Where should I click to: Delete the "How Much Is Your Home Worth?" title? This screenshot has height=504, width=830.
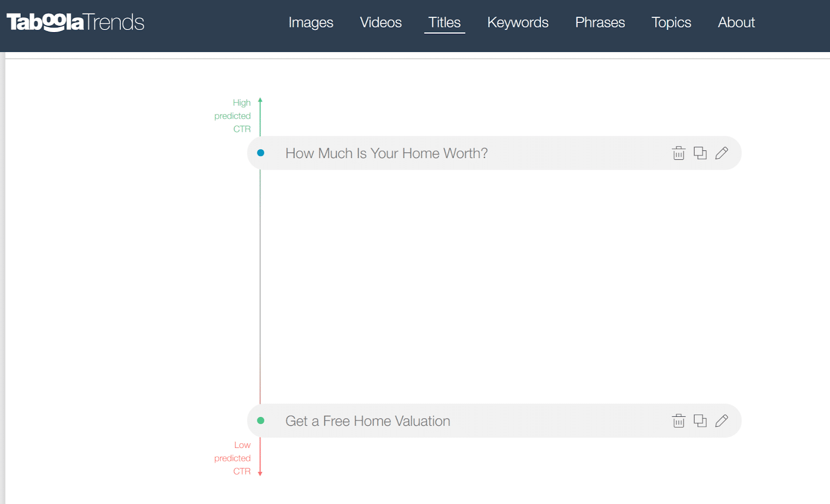tap(679, 153)
